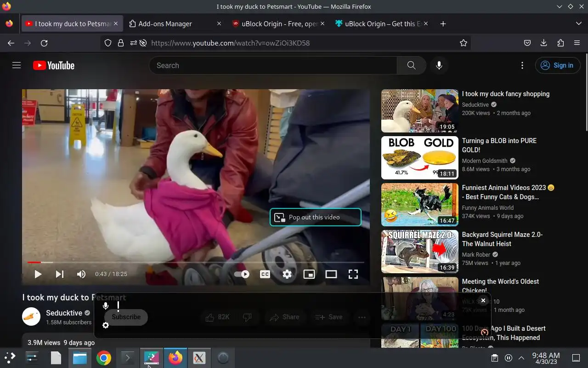The width and height of the screenshot is (588, 368).
Task: Open Backyard Squirrel Maze 2.0 video title
Action: click(x=503, y=239)
